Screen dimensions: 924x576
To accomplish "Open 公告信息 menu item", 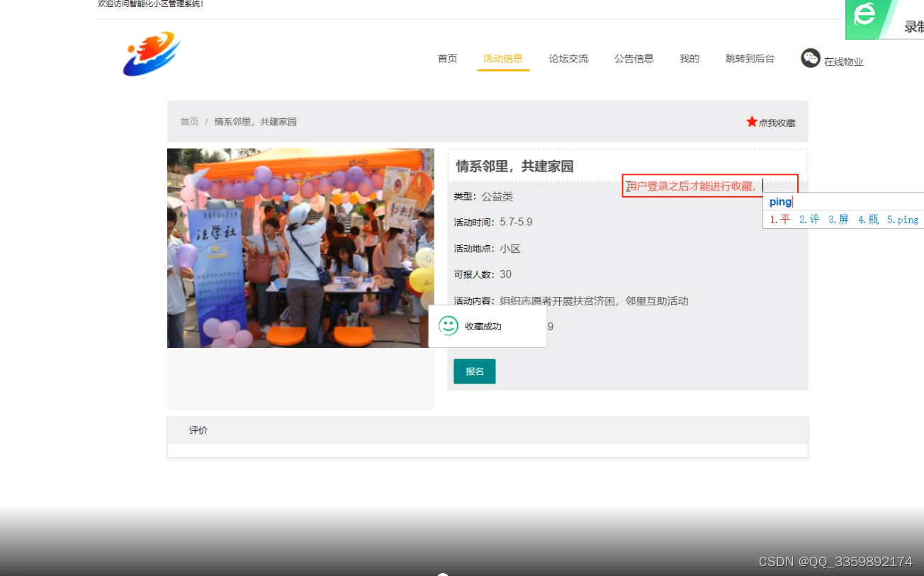I will [x=634, y=59].
